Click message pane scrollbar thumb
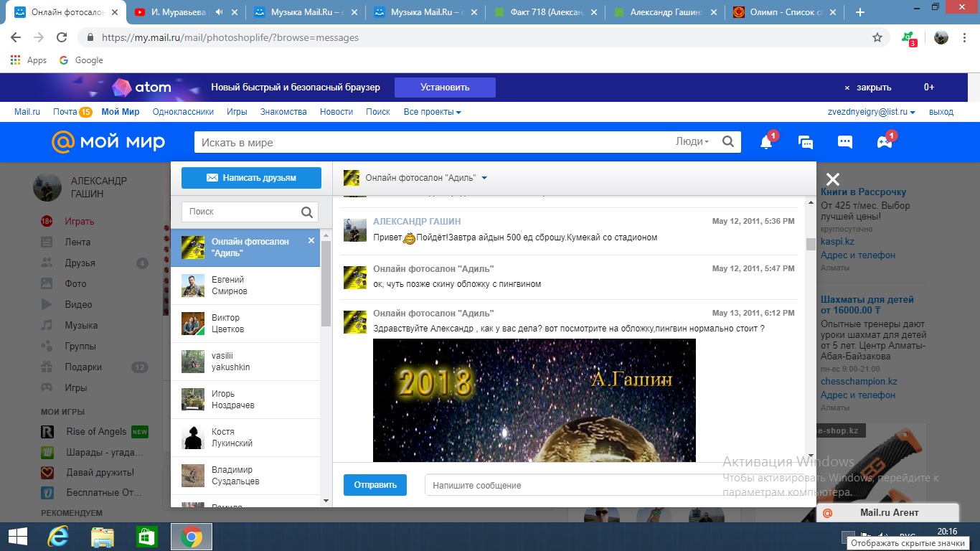 [x=811, y=244]
